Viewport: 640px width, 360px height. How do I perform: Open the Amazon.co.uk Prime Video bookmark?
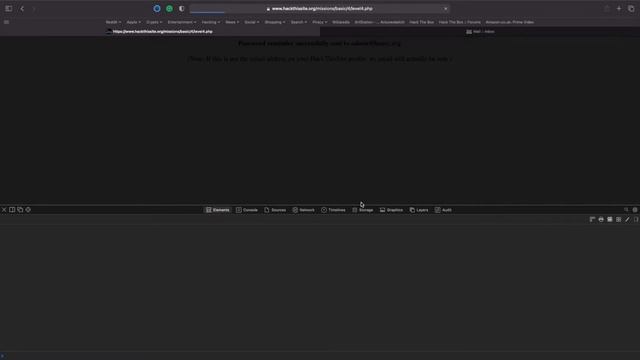point(509,22)
